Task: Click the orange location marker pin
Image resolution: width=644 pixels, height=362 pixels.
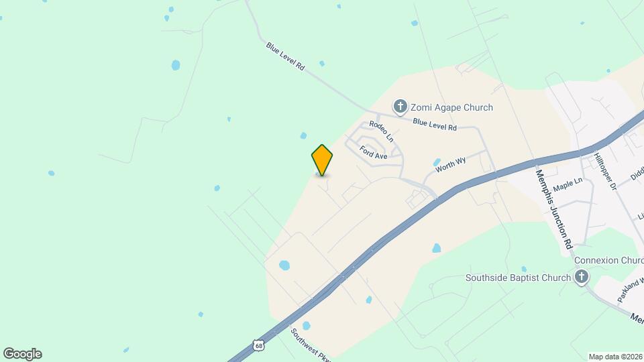Action: click(322, 160)
